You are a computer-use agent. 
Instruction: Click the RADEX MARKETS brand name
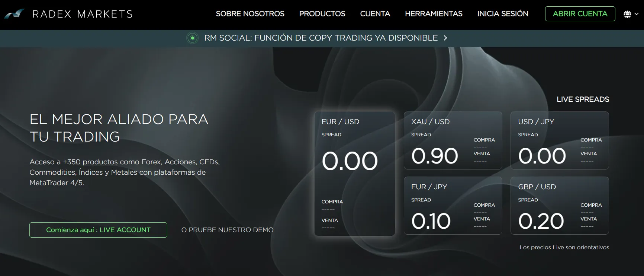[83, 14]
